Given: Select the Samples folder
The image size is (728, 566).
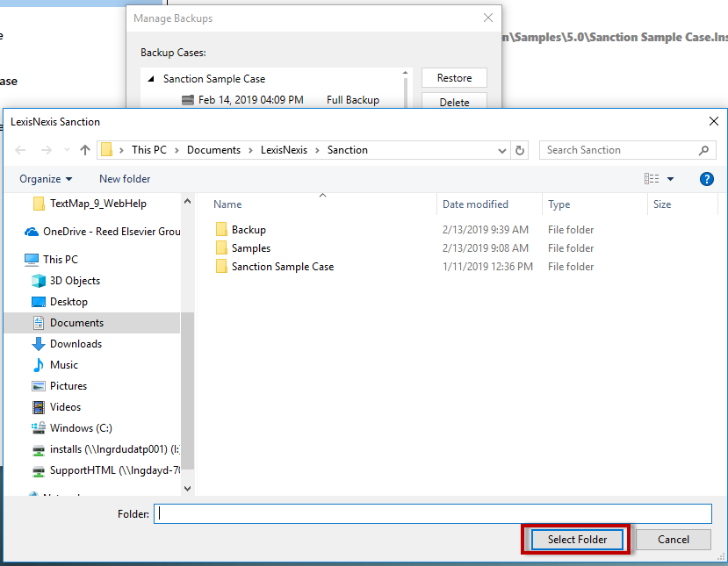Looking at the screenshot, I should click(250, 248).
